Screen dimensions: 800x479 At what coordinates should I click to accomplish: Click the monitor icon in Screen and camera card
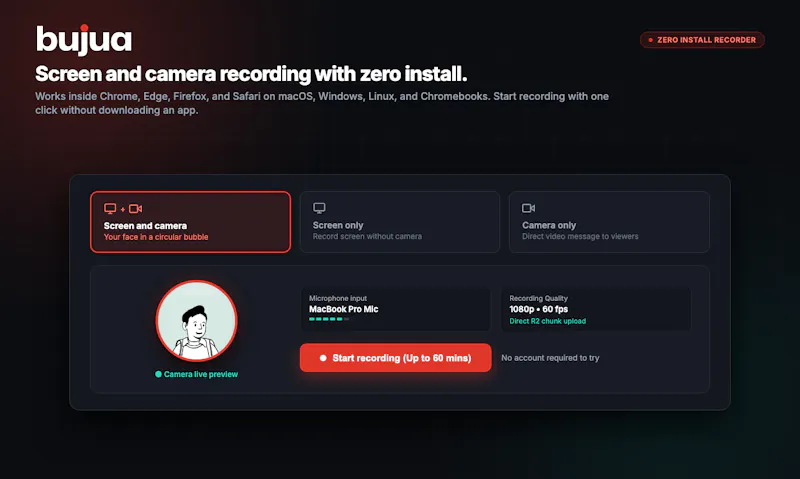110,209
